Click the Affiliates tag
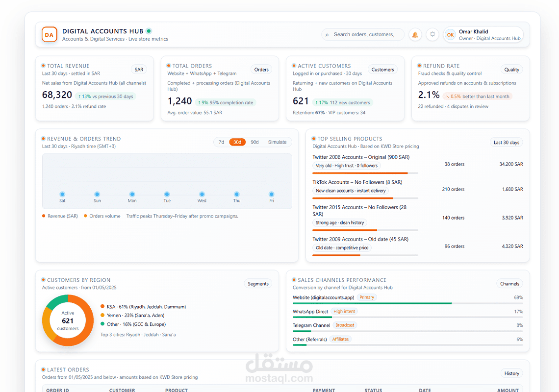Screen dimensions: 559x392 pyautogui.click(x=340, y=339)
